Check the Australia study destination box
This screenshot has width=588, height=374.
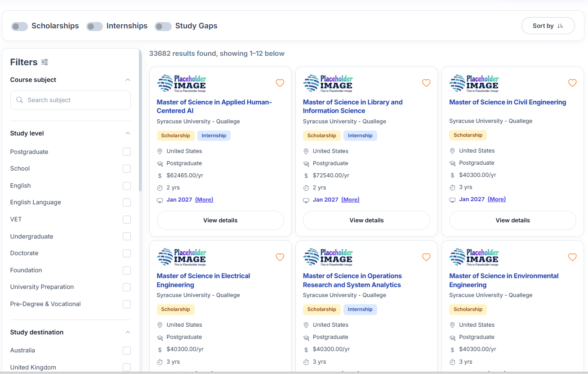(x=127, y=351)
